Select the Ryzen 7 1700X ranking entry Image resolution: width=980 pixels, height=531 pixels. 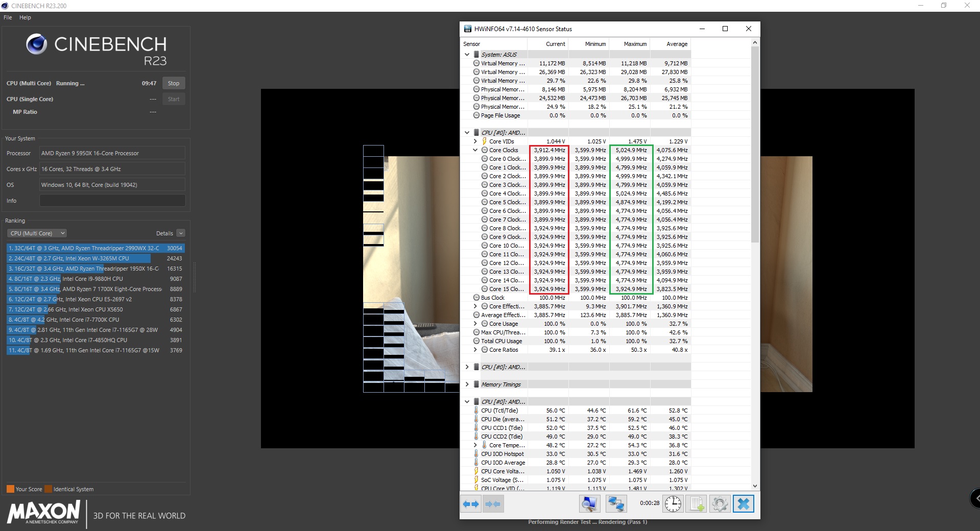(x=95, y=289)
